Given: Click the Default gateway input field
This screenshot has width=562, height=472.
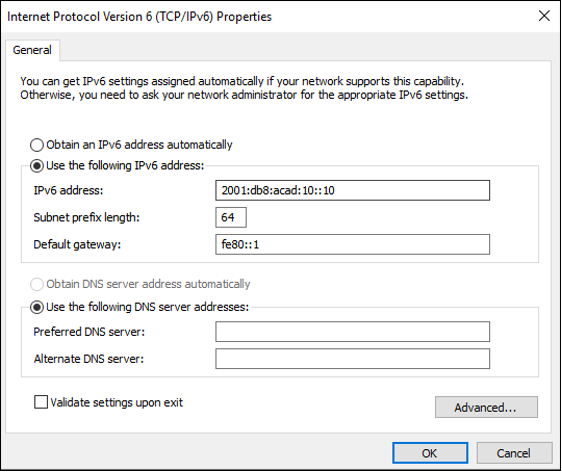Looking at the screenshot, I should (x=352, y=244).
